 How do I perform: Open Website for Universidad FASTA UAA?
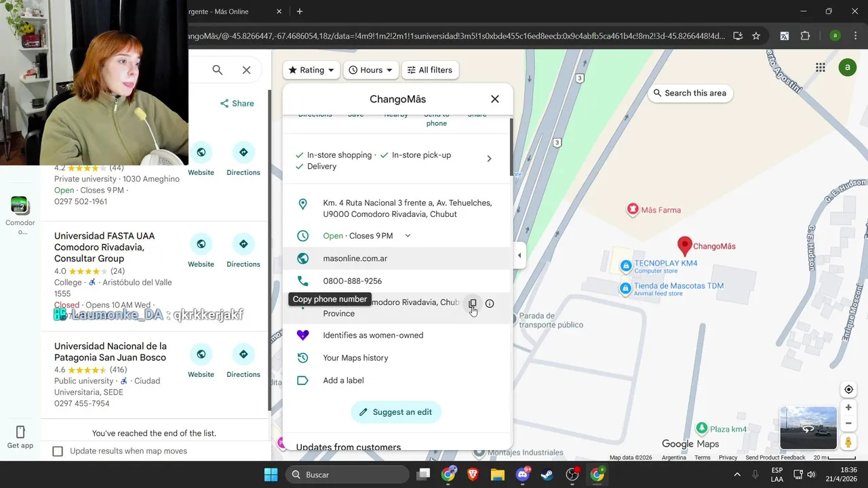click(x=201, y=251)
